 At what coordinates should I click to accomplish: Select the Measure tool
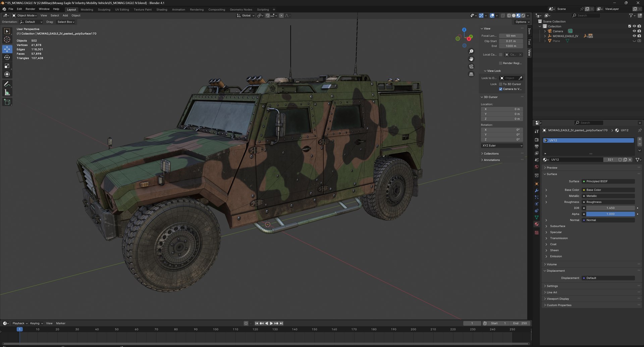pos(7,92)
